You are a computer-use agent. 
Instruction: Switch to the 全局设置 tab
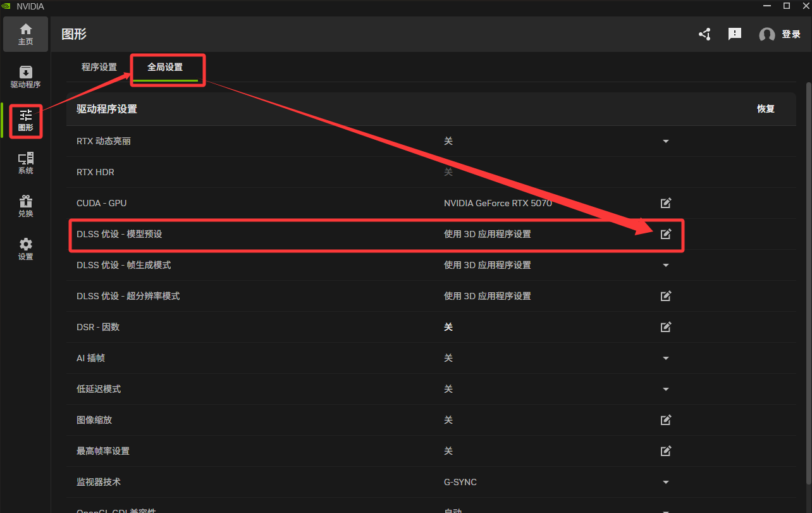(x=165, y=67)
